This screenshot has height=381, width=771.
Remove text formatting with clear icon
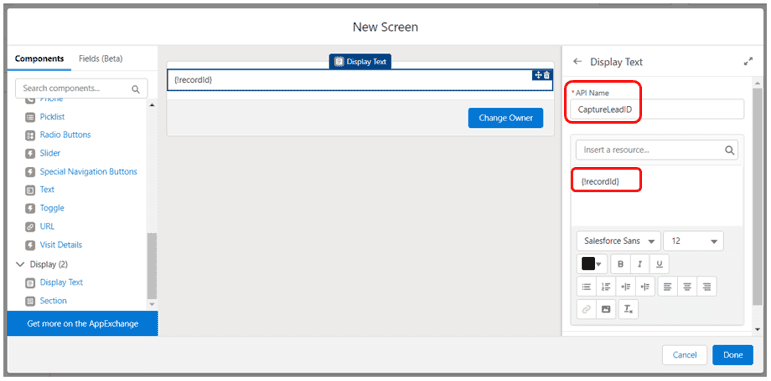(x=628, y=309)
